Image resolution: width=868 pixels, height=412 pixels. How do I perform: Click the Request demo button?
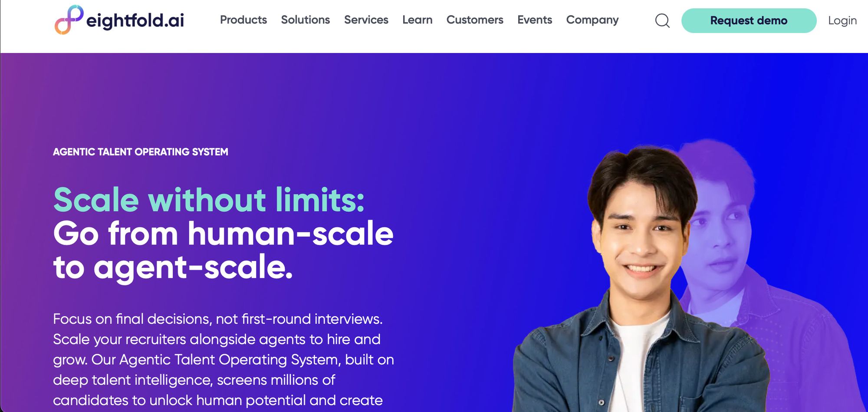click(749, 20)
